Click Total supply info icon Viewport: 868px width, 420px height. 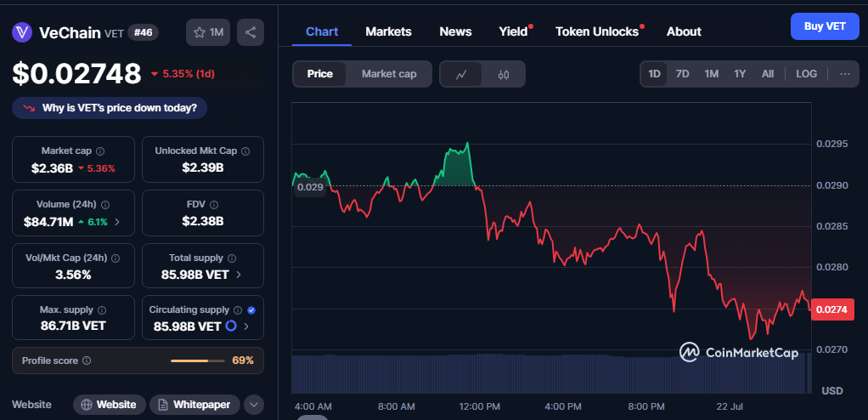(231, 258)
